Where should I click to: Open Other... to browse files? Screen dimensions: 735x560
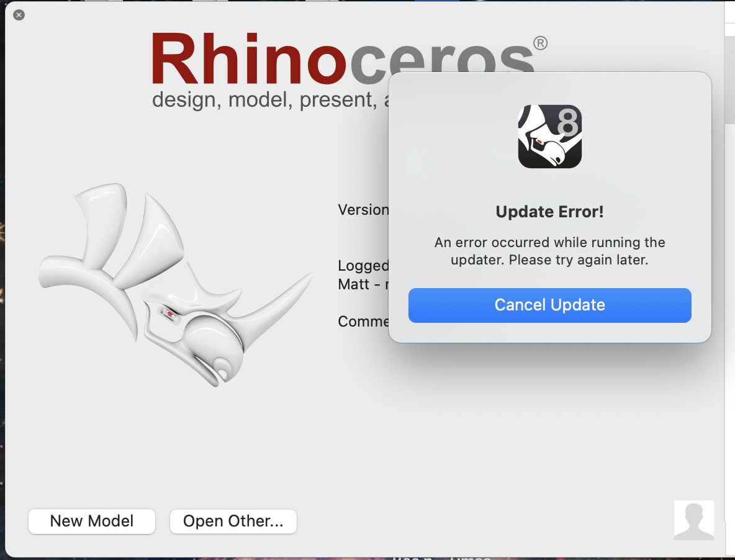(233, 522)
